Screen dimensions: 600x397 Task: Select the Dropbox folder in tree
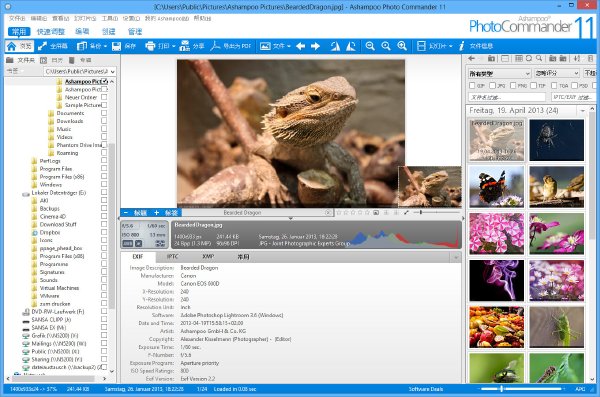click(50, 232)
